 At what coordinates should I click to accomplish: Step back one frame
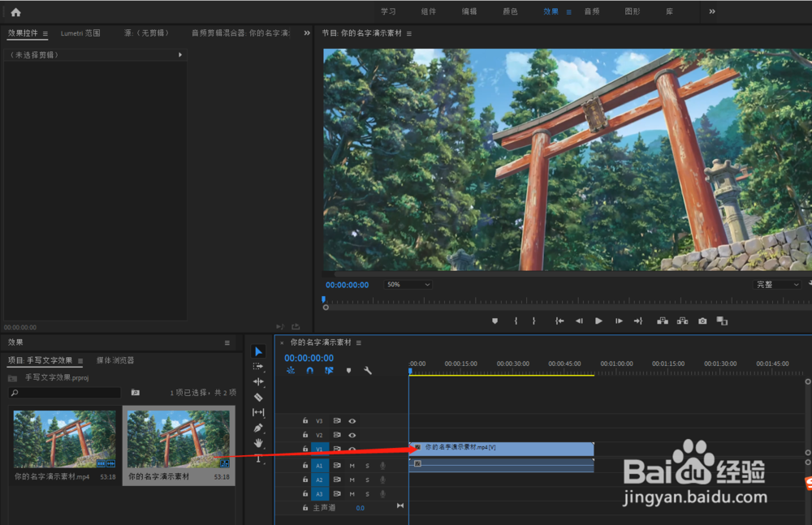coord(579,321)
